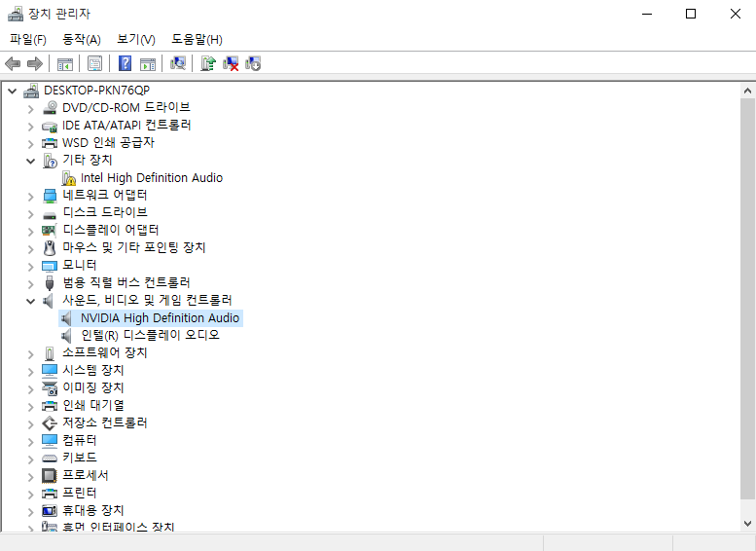Click the speaker icon of 인텔(R) 디스플레이 오디오
This screenshot has height=551, width=756.
tap(67, 335)
